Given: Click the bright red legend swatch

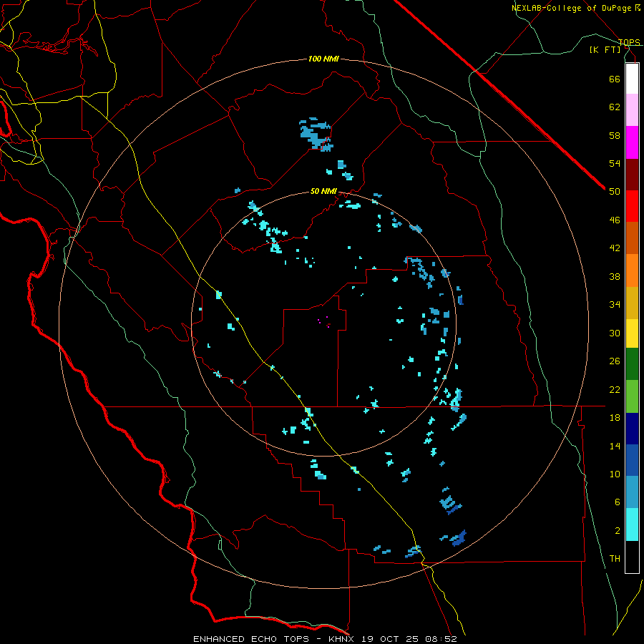Looking at the screenshot, I should tap(632, 206).
